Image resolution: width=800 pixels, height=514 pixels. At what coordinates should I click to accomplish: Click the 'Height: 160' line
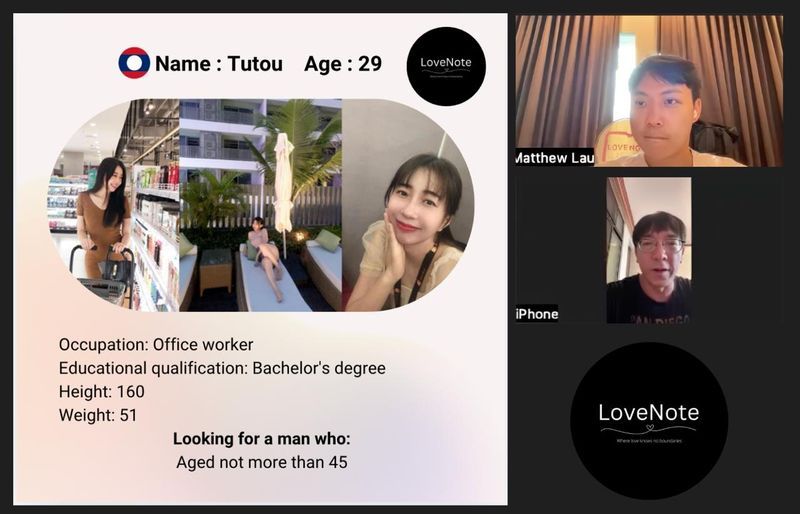pos(102,391)
